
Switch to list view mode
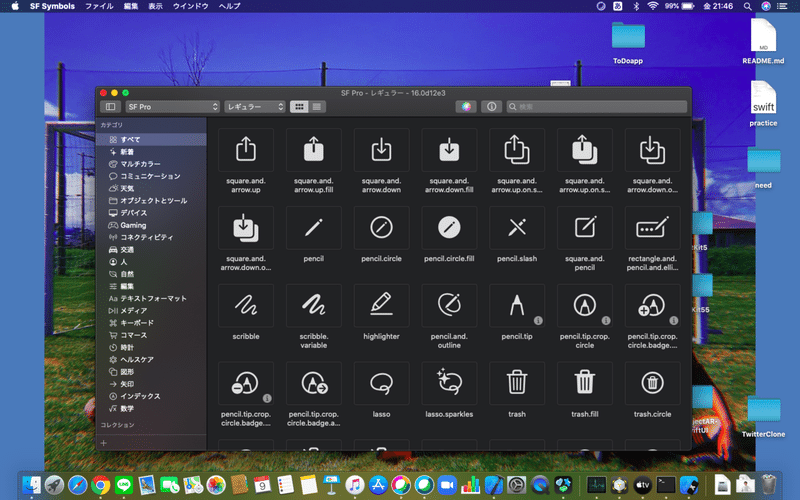pos(317,106)
